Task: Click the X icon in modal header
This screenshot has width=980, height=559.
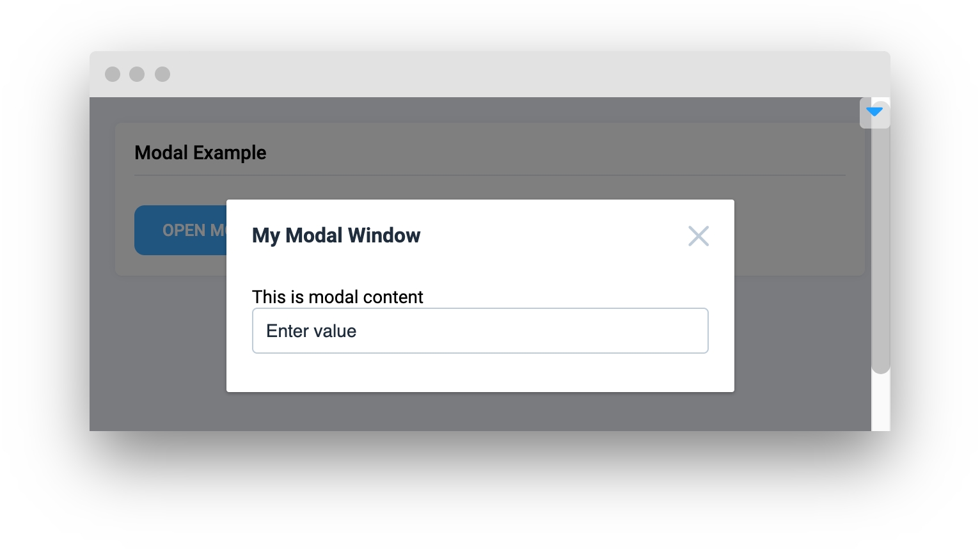Action: (x=698, y=236)
